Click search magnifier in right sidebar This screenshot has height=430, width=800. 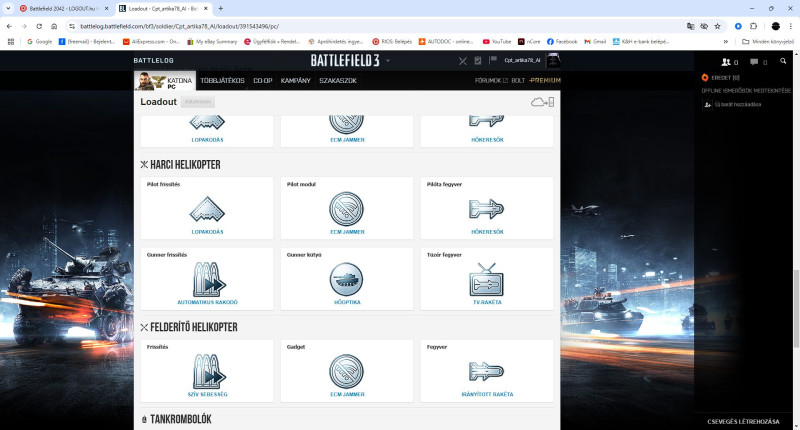tap(783, 61)
